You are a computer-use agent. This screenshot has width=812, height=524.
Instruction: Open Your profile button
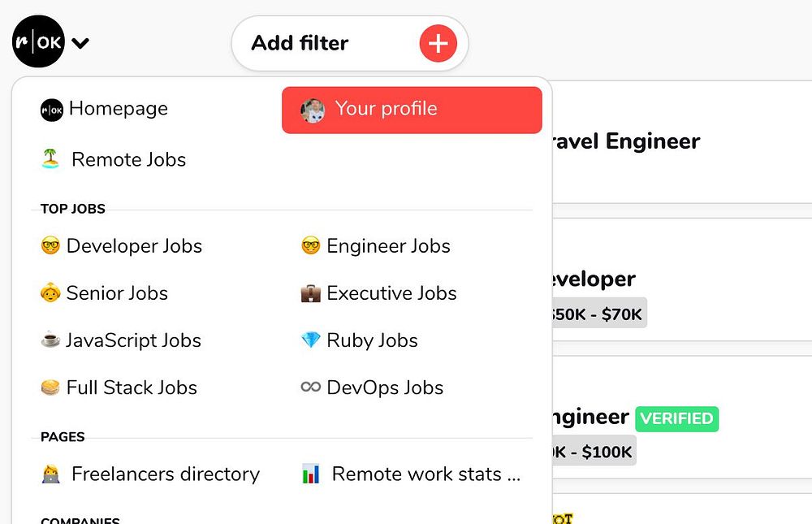(412, 110)
